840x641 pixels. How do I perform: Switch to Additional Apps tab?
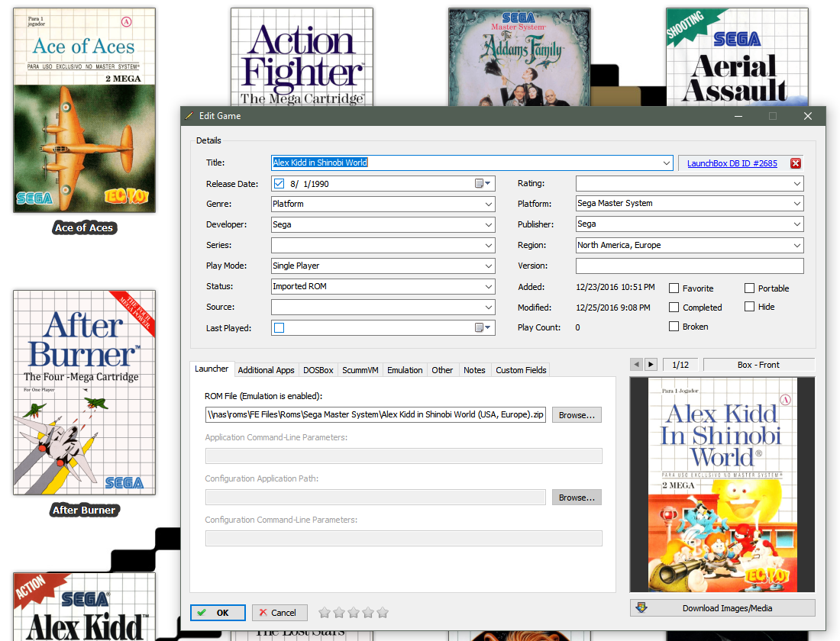pyautogui.click(x=267, y=370)
